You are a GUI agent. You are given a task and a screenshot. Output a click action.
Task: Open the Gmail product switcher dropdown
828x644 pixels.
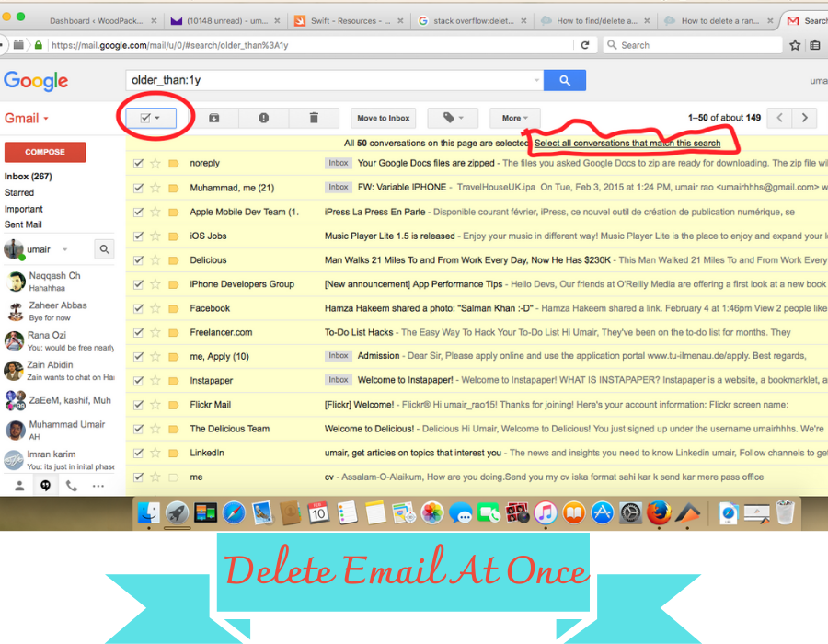pos(27,119)
